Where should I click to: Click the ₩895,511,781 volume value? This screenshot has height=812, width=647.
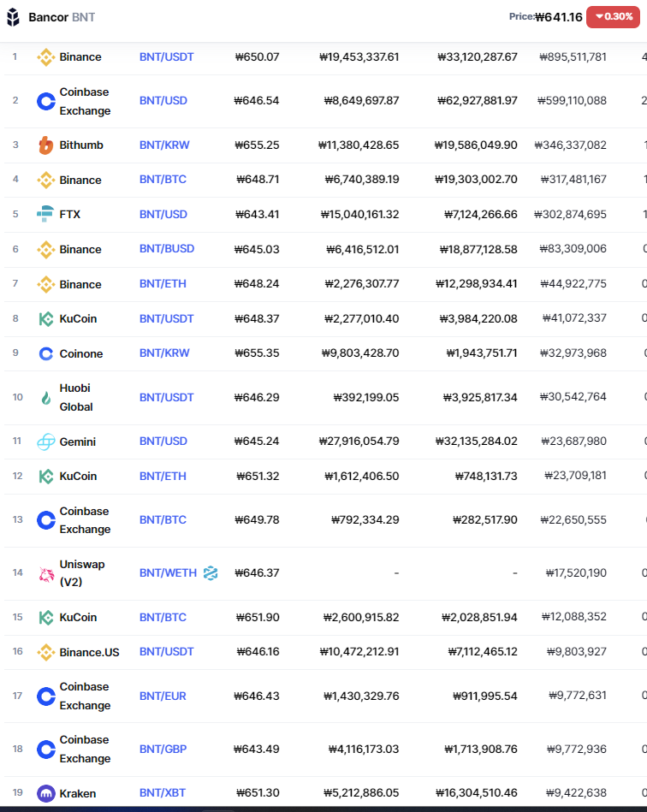pyautogui.click(x=573, y=57)
